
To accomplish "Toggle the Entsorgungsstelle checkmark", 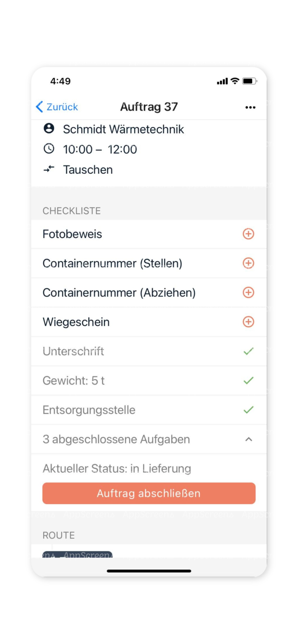I will coord(248,410).
